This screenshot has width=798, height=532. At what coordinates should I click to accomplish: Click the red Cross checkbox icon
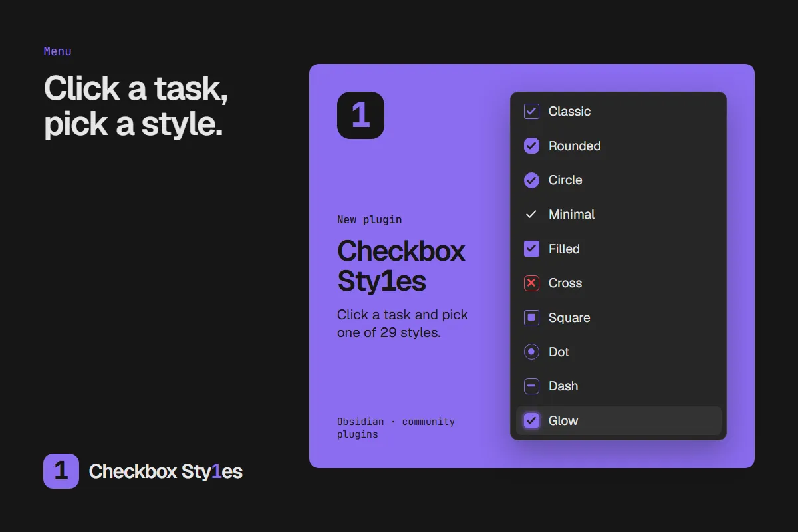click(x=531, y=283)
